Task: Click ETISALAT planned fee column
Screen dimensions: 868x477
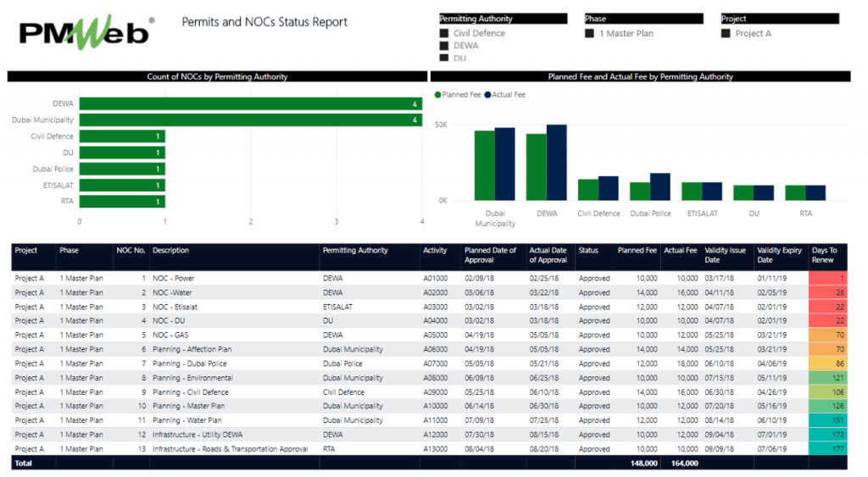Action: click(692, 191)
